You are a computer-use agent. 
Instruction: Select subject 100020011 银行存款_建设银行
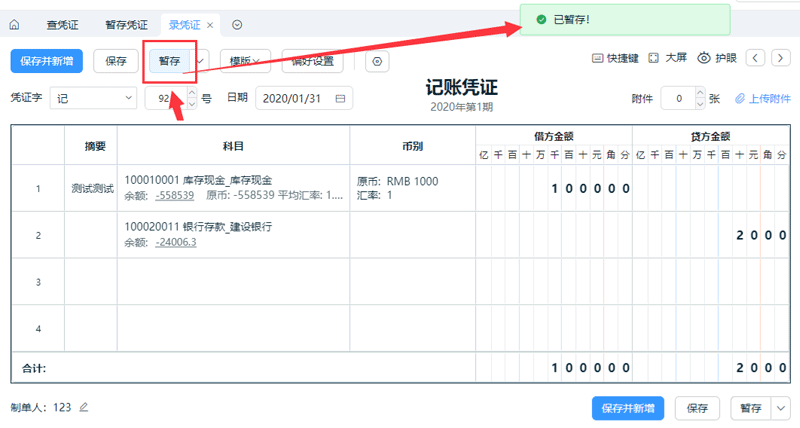click(198, 227)
